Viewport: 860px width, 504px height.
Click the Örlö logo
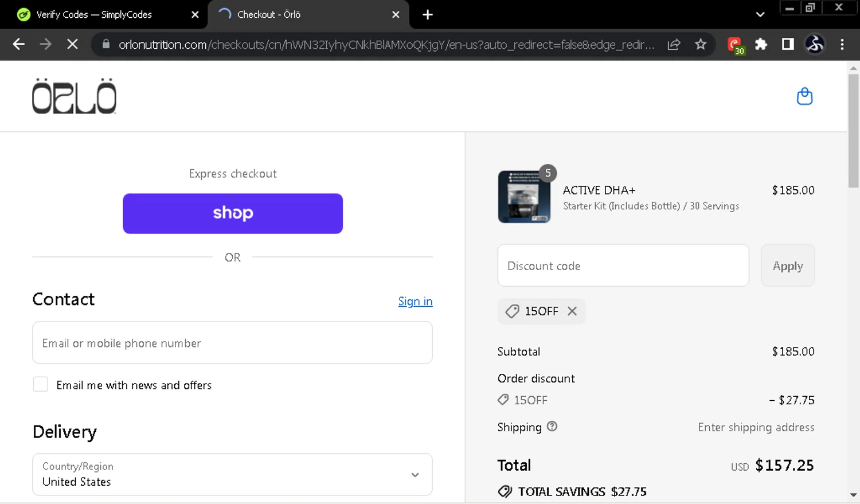[74, 96]
